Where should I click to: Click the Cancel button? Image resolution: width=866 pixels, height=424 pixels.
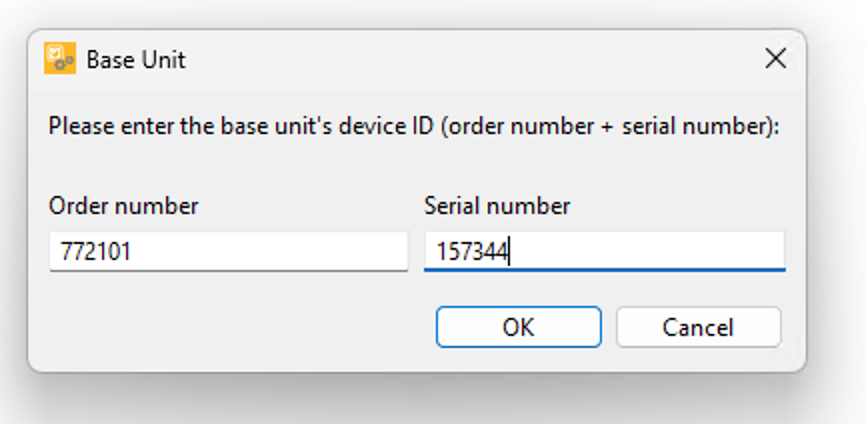coord(698,327)
